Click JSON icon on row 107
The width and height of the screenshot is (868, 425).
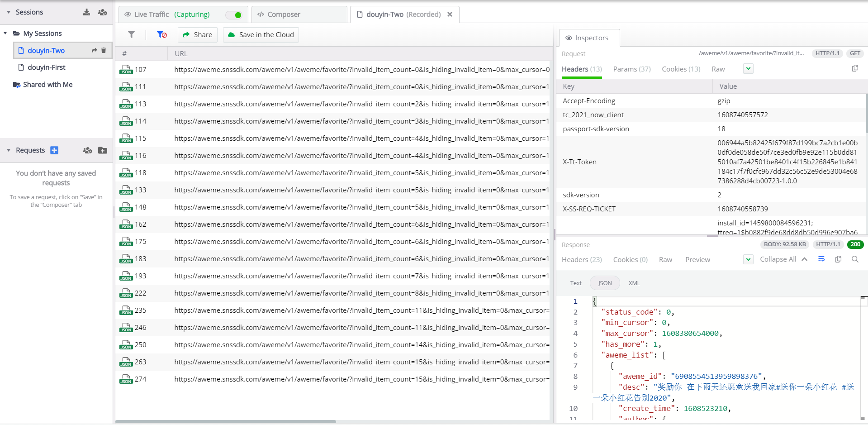(x=126, y=69)
